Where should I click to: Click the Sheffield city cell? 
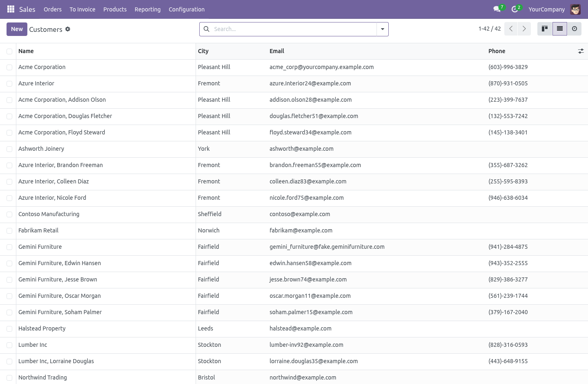click(209, 214)
